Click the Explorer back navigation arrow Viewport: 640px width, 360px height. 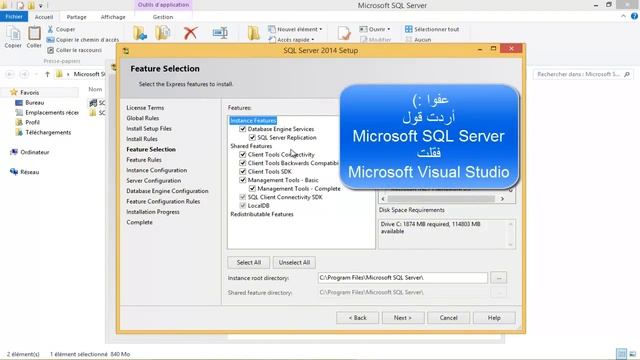click(x=10, y=74)
